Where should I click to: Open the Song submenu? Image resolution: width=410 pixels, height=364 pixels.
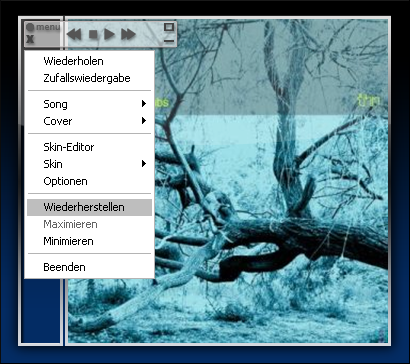[89, 104]
